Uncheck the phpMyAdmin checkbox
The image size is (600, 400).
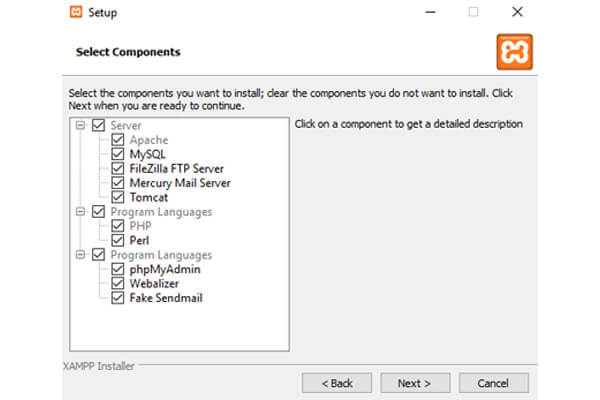[117, 269]
